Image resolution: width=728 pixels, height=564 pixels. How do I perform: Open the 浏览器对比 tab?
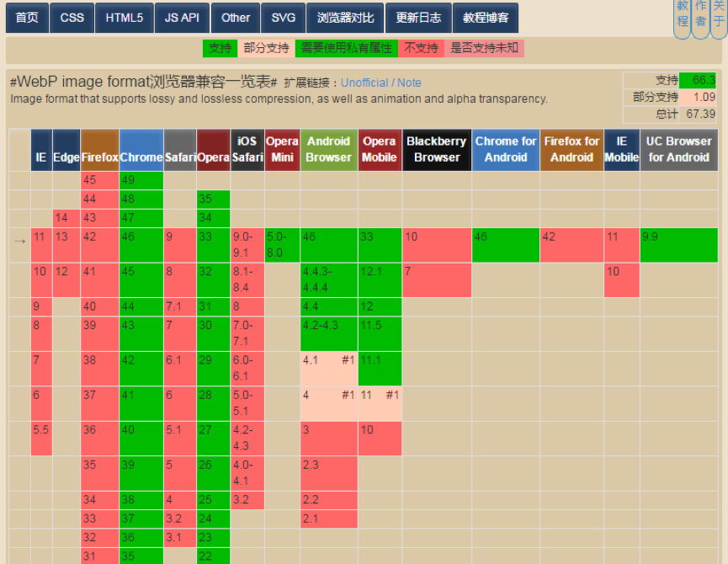pos(345,18)
